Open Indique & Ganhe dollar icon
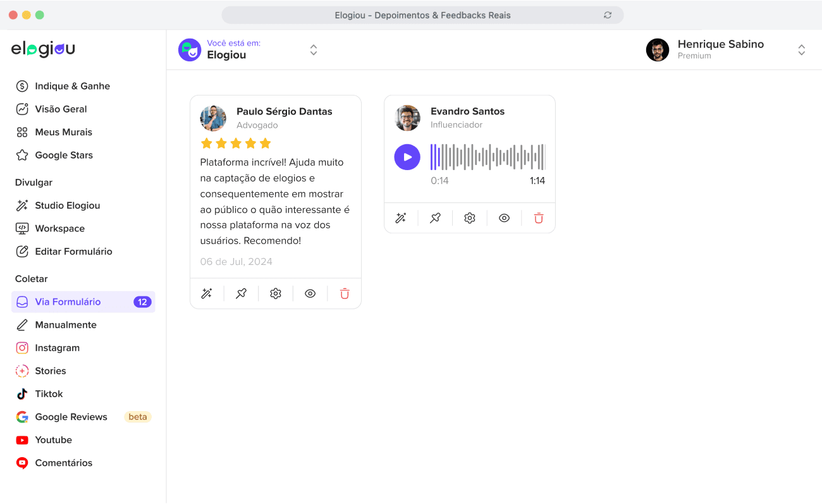The height and width of the screenshot is (504, 822). tap(22, 86)
